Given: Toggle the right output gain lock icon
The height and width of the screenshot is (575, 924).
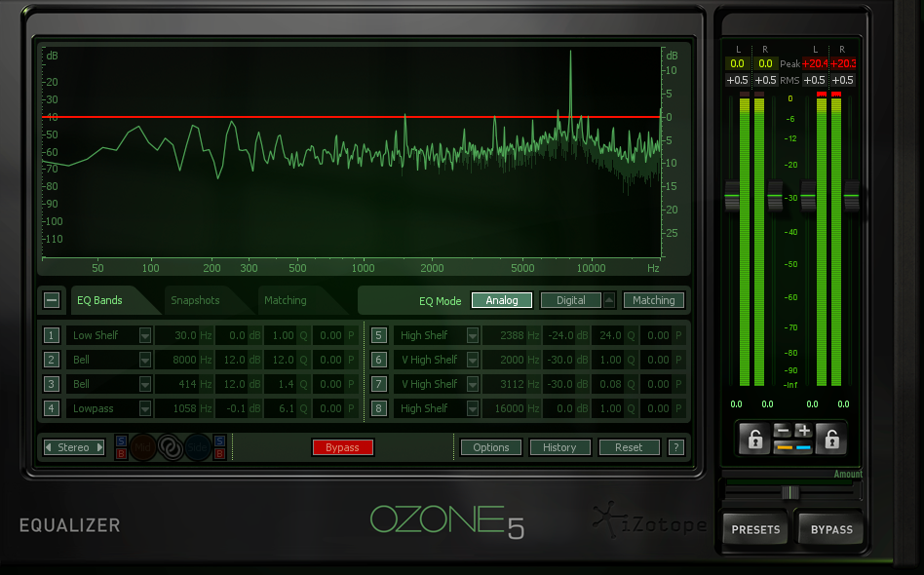Looking at the screenshot, I should (831, 439).
